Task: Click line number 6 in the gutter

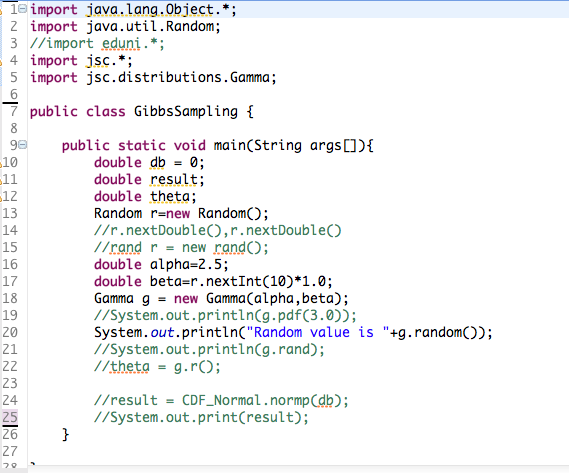Action: click(13, 94)
